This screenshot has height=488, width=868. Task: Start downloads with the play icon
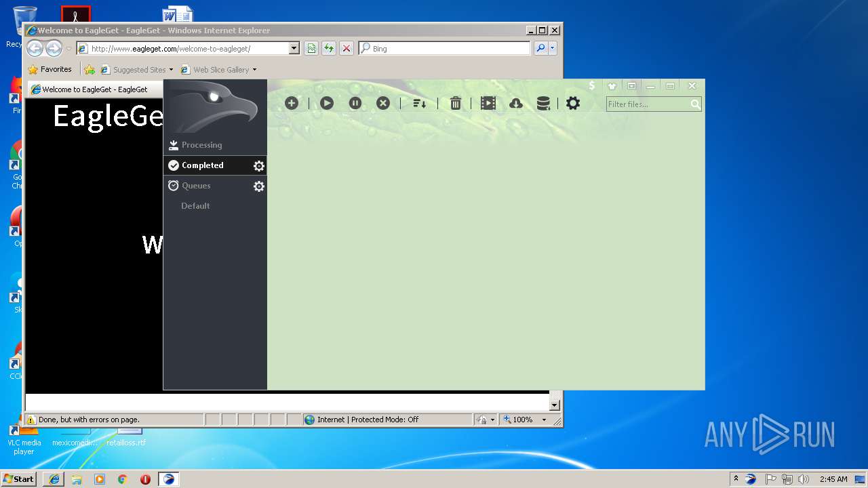[x=327, y=103]
